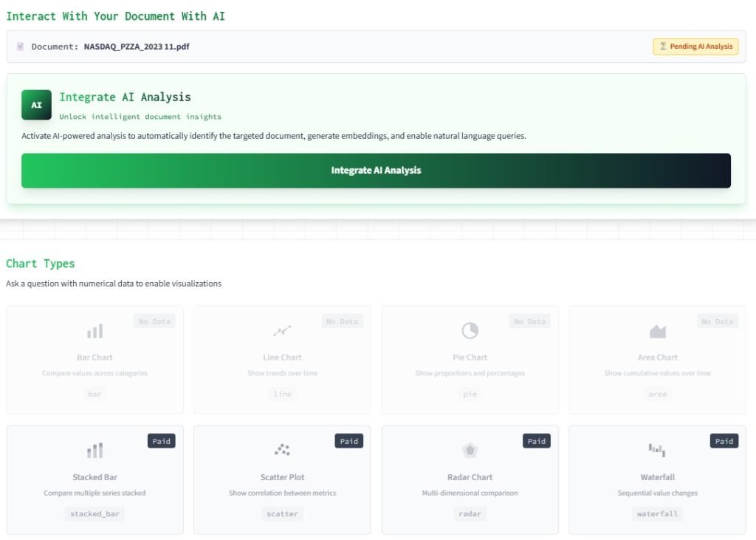Click the No Data badge on Bar Chart
Screen dimensions: 756x540
tap(154, 321)
